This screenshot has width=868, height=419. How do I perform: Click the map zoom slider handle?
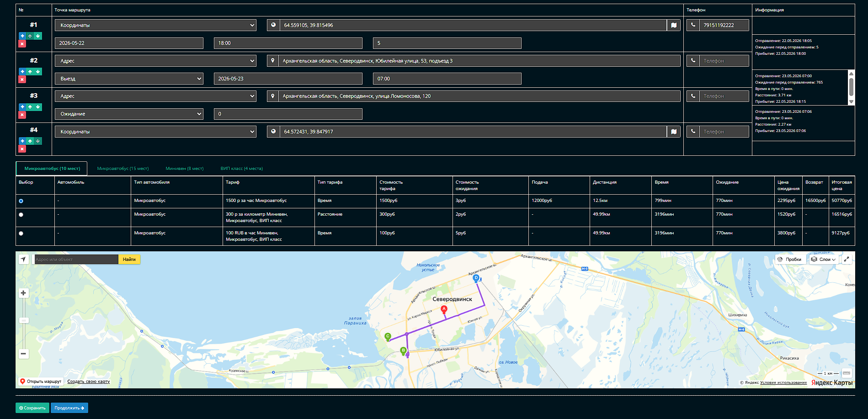(x=23, y=320)
